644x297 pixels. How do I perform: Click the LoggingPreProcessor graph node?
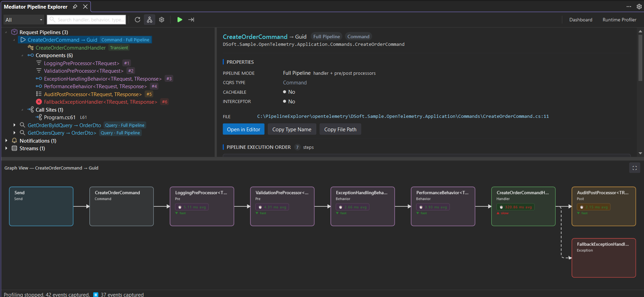coord(202,206)
